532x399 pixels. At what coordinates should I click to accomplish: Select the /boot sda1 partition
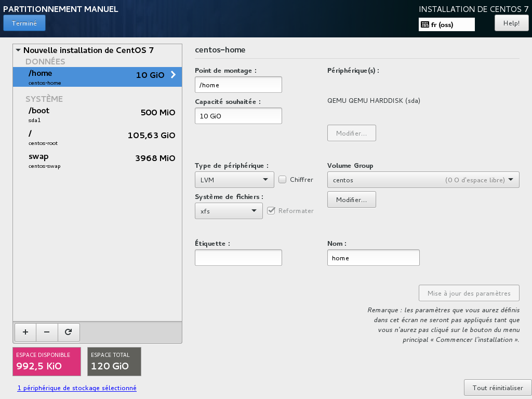(97, 114)
